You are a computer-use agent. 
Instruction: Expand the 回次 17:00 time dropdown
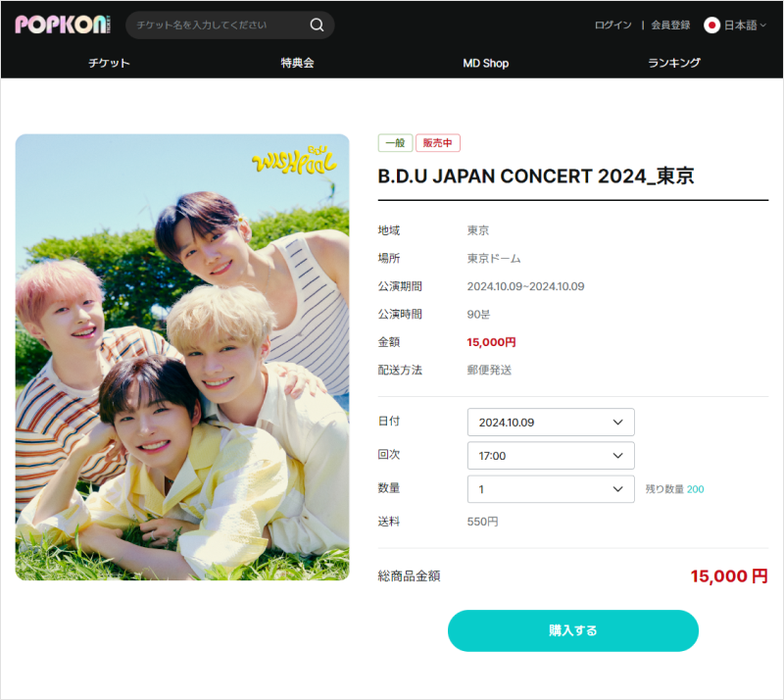[x=551, y=456]
